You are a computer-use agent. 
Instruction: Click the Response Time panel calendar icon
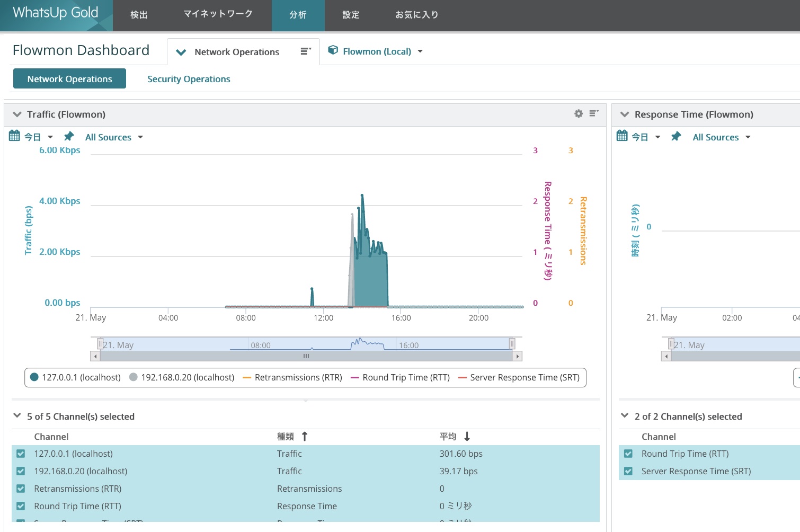point(622,136)
